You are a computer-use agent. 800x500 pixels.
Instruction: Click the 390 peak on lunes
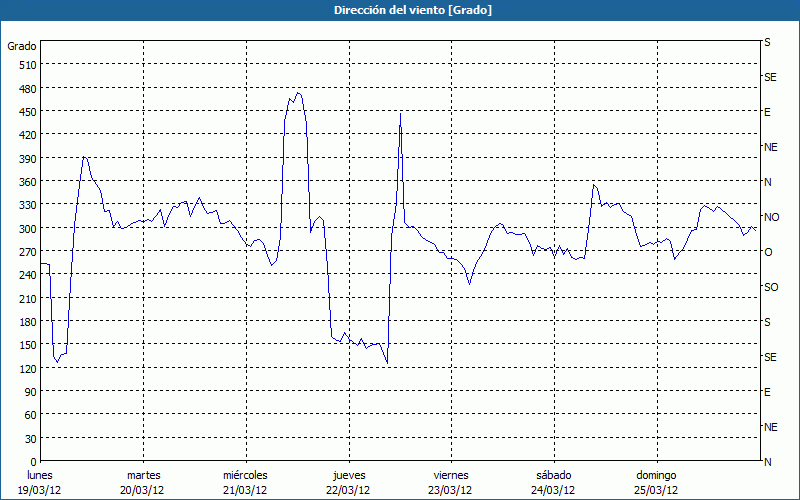tap(84, 157)
